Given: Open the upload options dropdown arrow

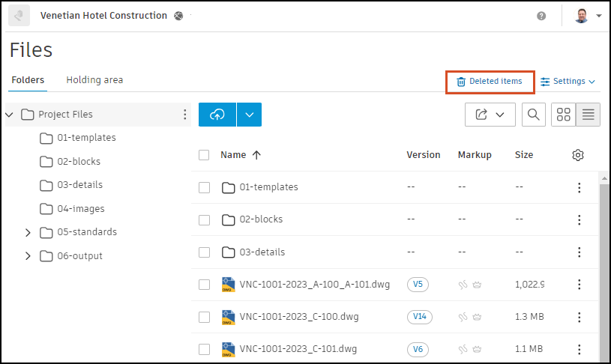Looking at the screenshot, I should point(249,115).
